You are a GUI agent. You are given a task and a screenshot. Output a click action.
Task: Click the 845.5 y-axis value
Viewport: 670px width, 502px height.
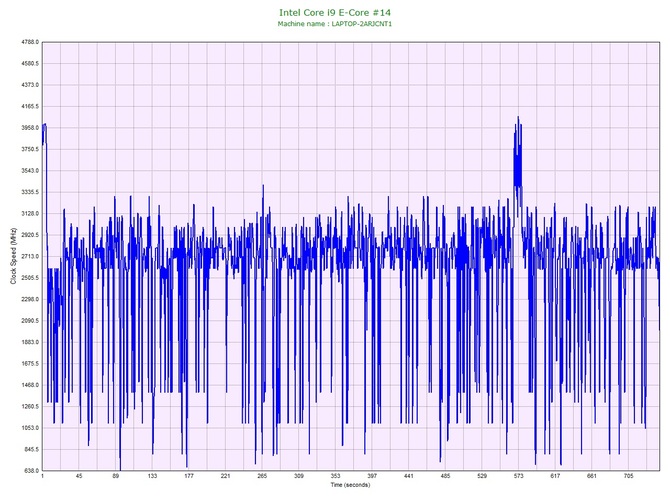coord(31,449)
